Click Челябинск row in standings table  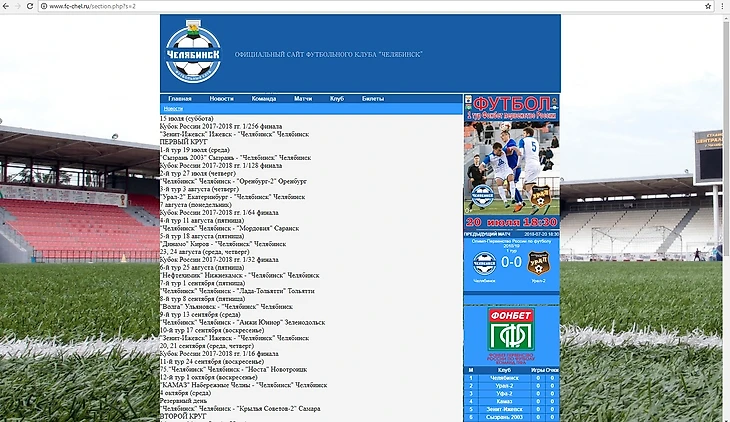click(512, 378)
